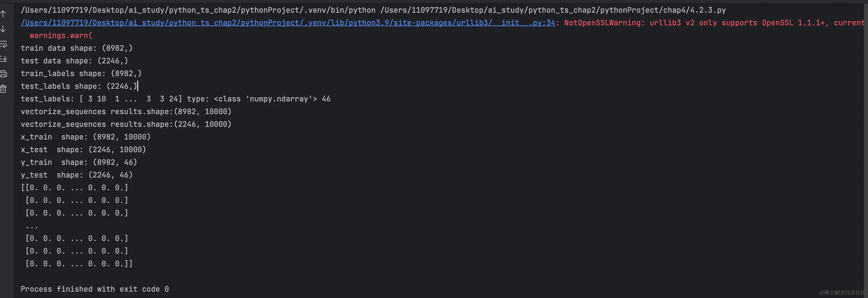Click the Scroll to End icon
The width and height of the screenshot is (868, 298).
click(x=3, y=59)
